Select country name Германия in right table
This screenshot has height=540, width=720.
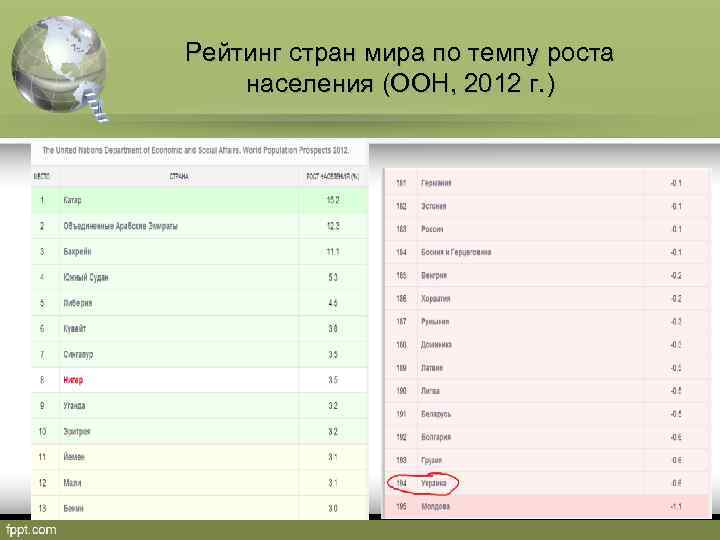pyautogui.click(x=436, y=183)
